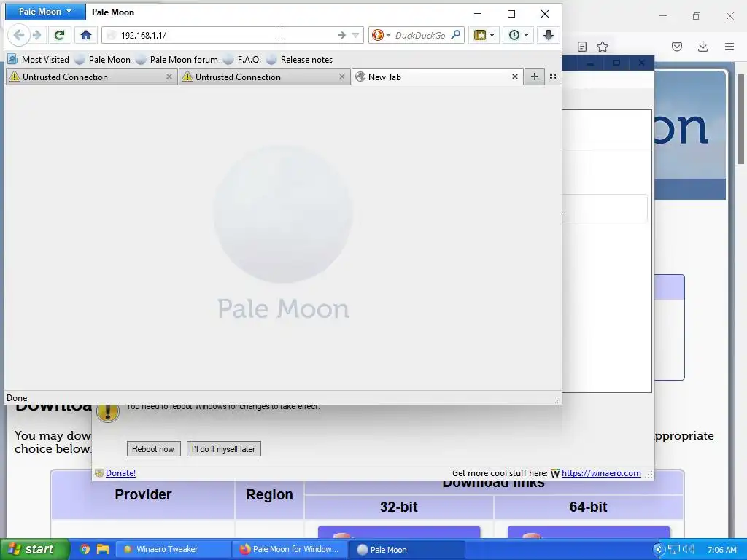Screen dimensions: 747x560
Task: Click I'll do it myself later
Action: tap(223, 449)
